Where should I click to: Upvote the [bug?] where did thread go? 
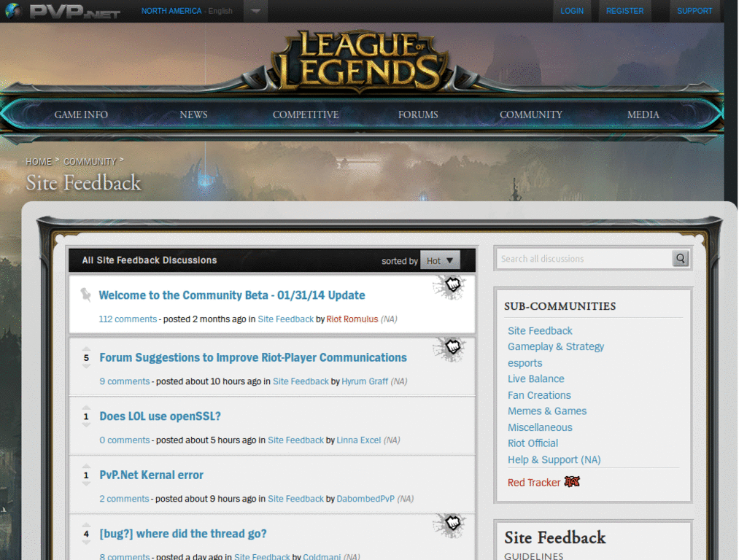[86, 525]
